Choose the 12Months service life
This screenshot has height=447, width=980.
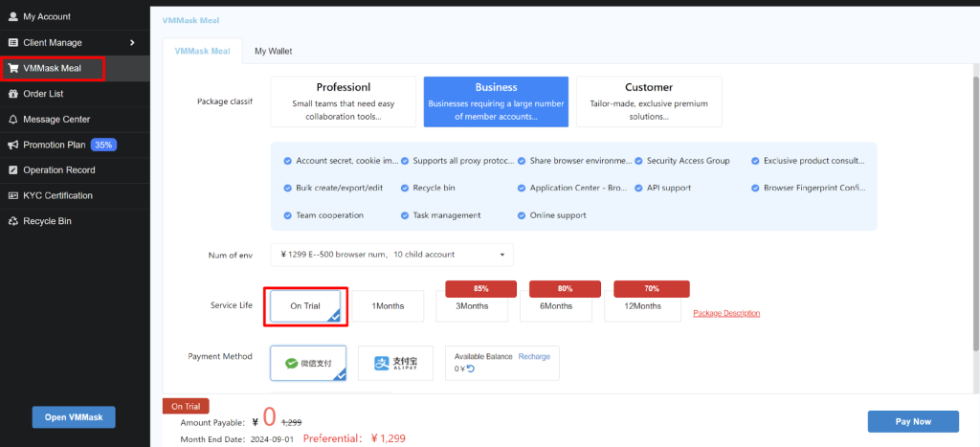coord(642,306)
